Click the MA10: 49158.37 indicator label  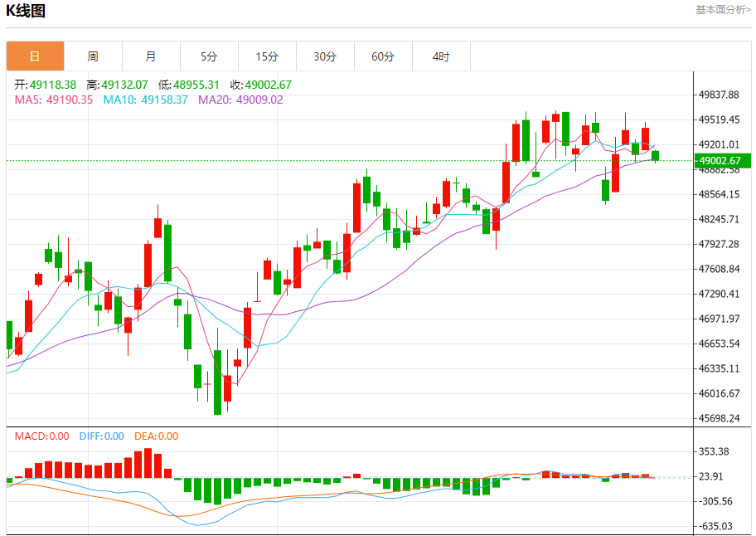click(x=146, y=100)
